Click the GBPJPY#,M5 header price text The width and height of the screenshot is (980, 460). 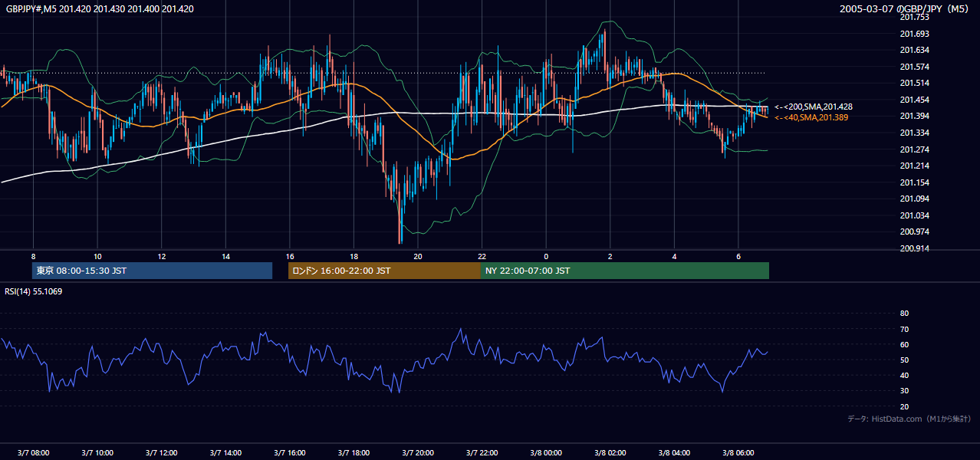[x=100, y=9]
